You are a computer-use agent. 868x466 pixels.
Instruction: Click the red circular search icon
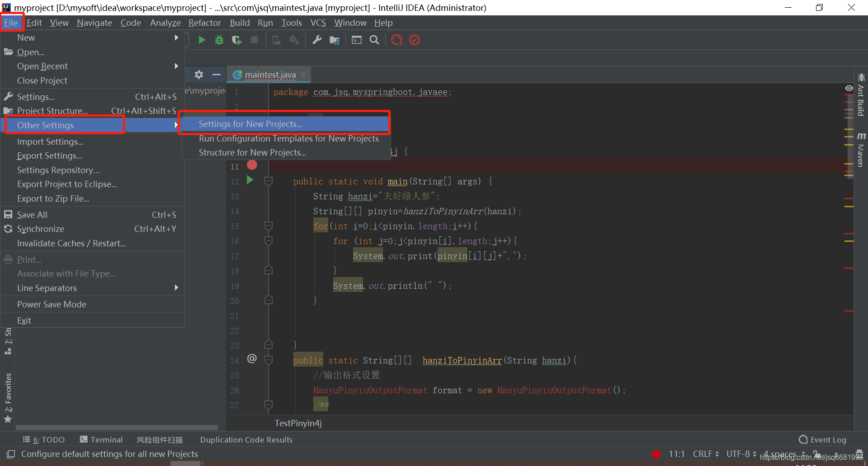point(397,40)
